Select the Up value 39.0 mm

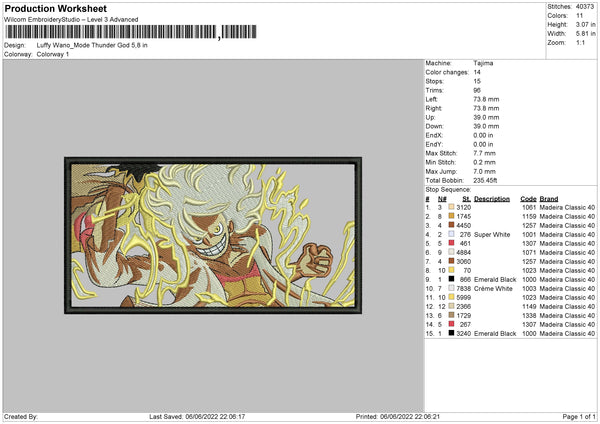[486, 117]
